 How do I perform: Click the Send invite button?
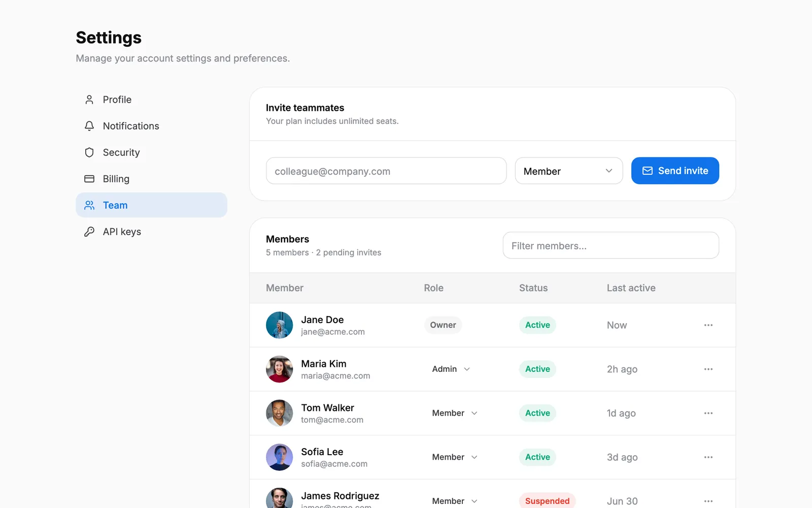click(x=675, y=171)
